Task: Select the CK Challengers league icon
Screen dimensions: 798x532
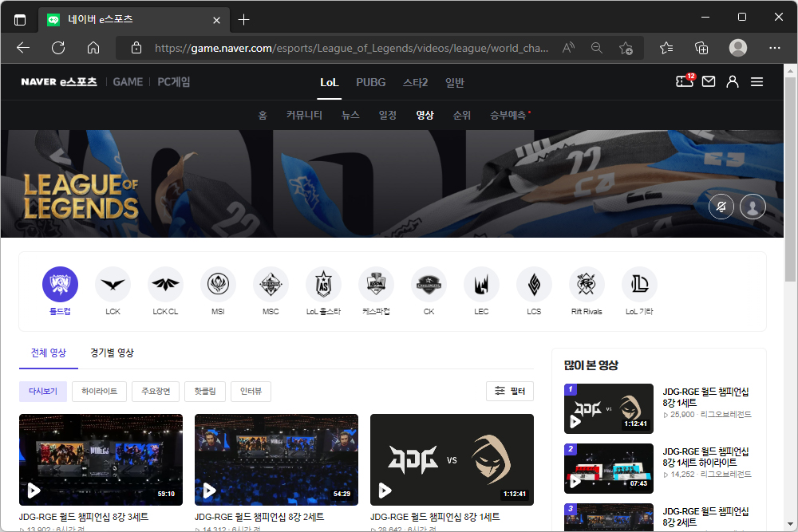Action: [429, 284]
